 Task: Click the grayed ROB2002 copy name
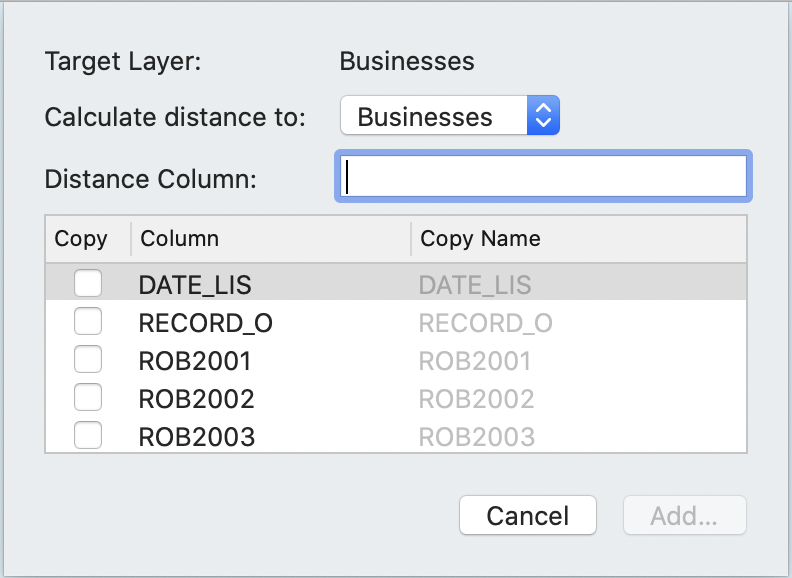coord(476,399)
